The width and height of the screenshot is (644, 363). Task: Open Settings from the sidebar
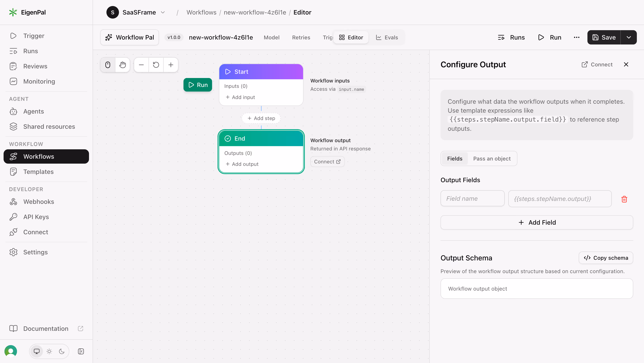(46, 252)
